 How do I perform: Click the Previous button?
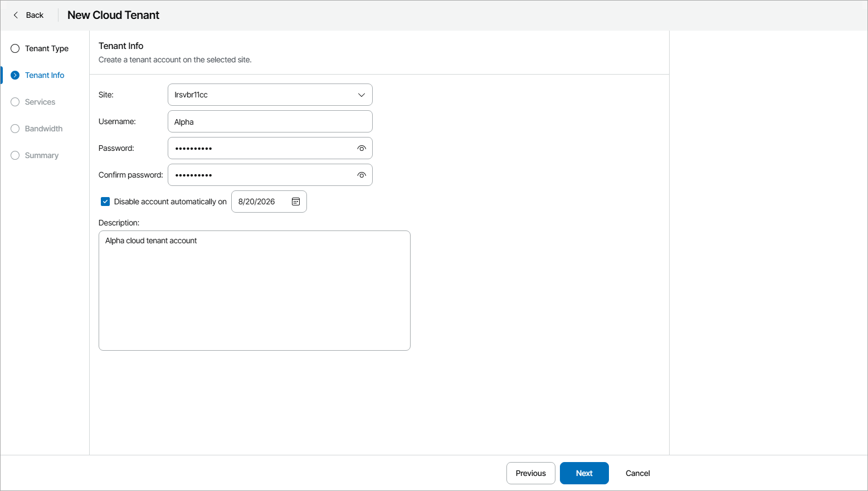click(530, 473)
